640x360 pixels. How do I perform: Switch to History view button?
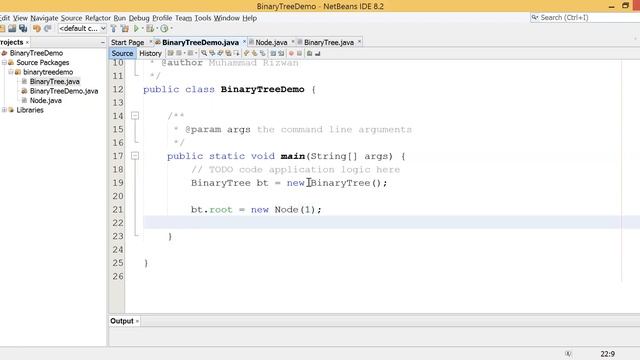(x=150, y=53)
